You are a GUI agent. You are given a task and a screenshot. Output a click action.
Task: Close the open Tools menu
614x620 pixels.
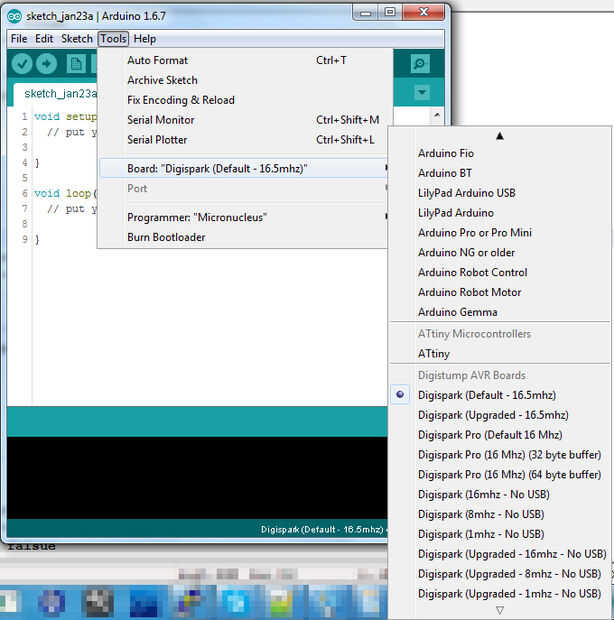tap(113, 39)
